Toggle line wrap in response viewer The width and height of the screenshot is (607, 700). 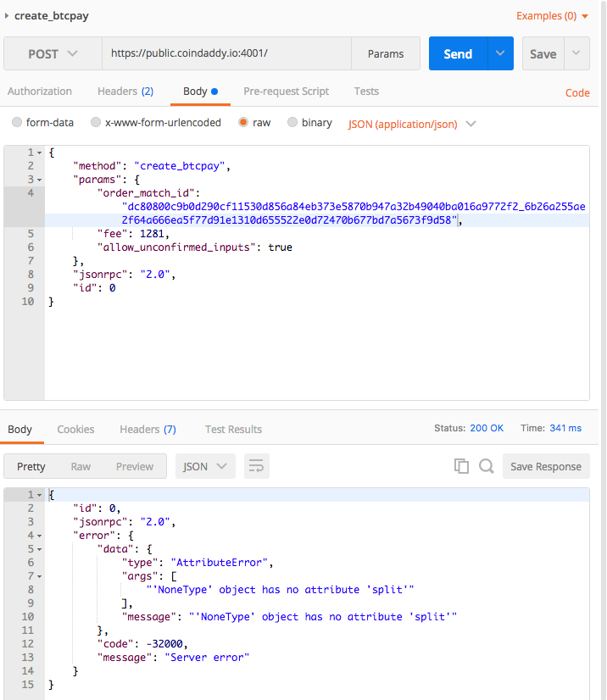pos(256,466)
